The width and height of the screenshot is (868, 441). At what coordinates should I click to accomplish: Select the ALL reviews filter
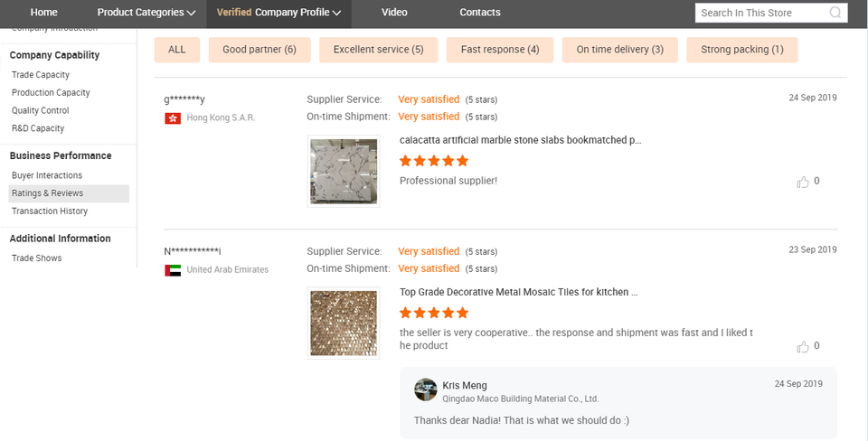click(177, 50)
